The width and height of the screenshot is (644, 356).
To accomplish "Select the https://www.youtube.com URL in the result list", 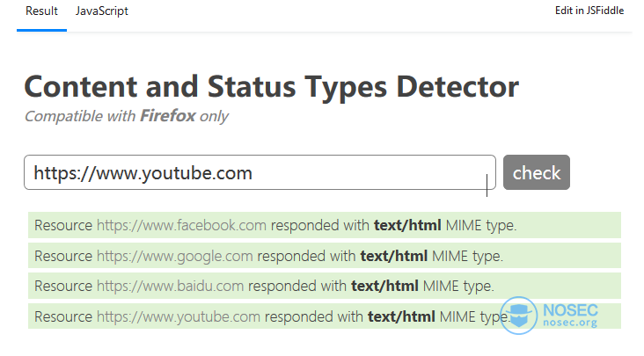I will pos(179,316).
